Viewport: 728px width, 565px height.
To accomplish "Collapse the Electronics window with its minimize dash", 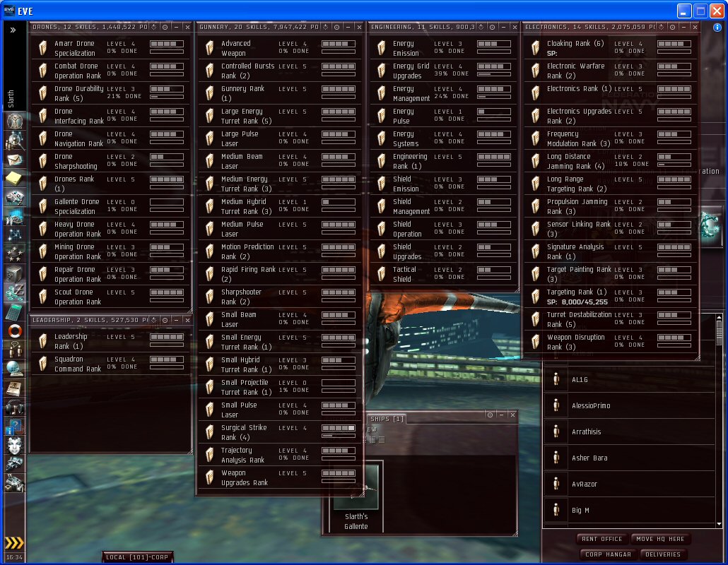I will tap(683, 28).
